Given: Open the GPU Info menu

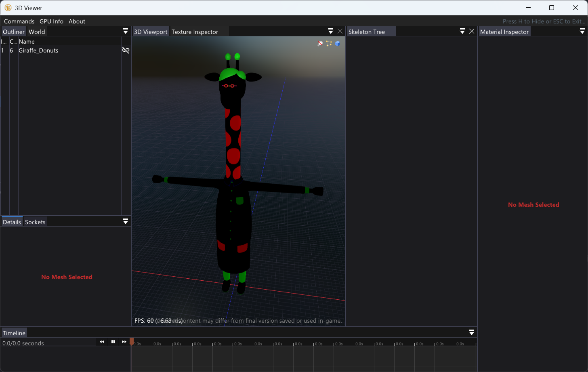Looking at the screenshot, I should 51,21.
